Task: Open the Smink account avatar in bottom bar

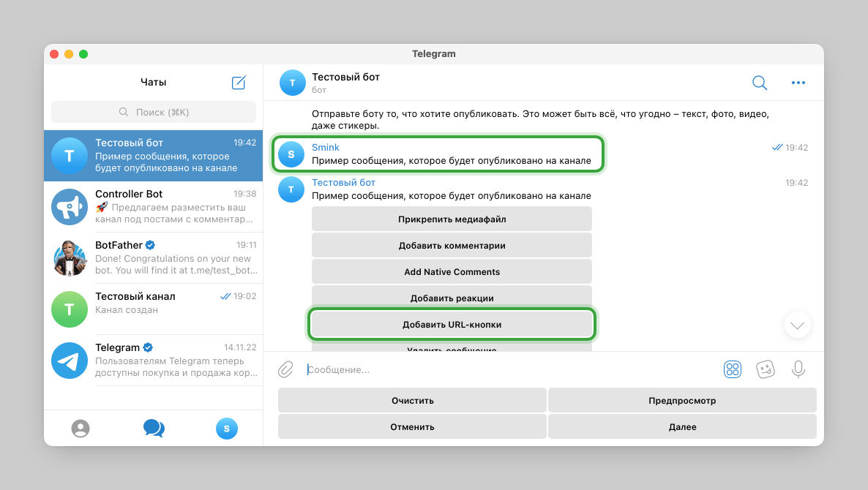Action: 227,428
